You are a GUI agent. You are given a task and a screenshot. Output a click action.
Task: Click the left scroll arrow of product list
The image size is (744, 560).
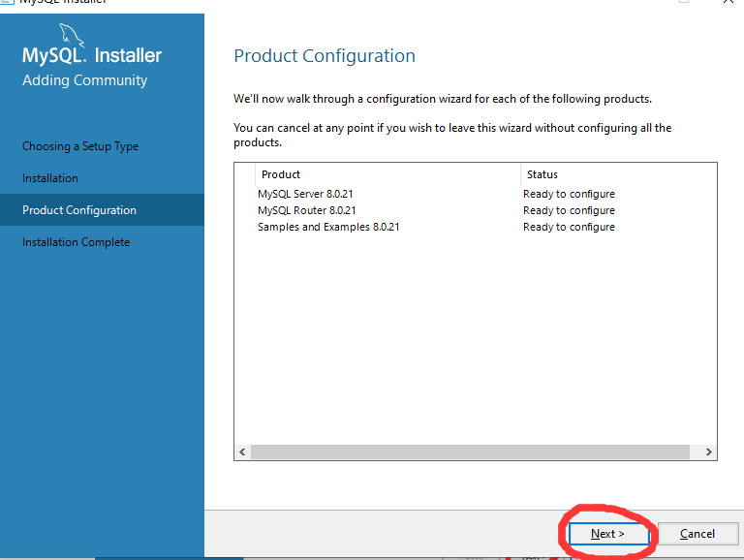(242, 451)
